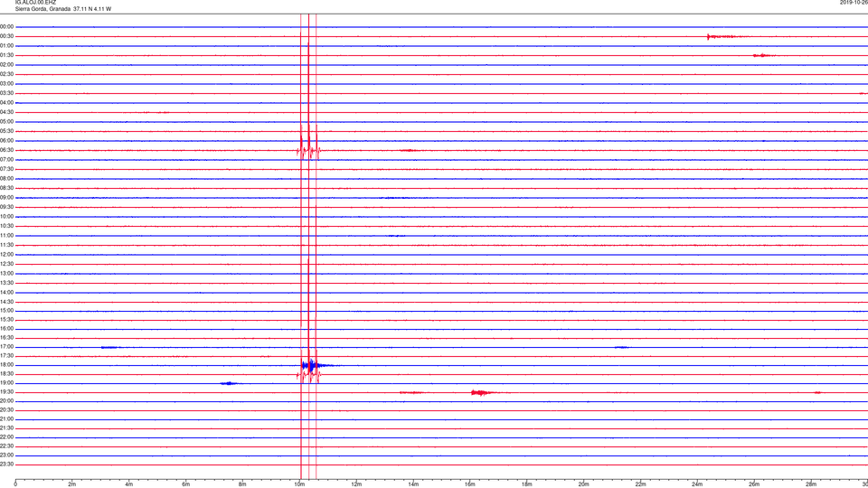Select the 00:30 trace time label
Screen dimensions: 868x488
tap(6, 36)
